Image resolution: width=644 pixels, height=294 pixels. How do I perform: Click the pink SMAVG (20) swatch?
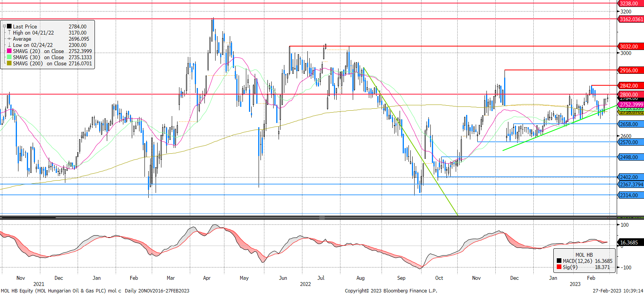point(9,51)
